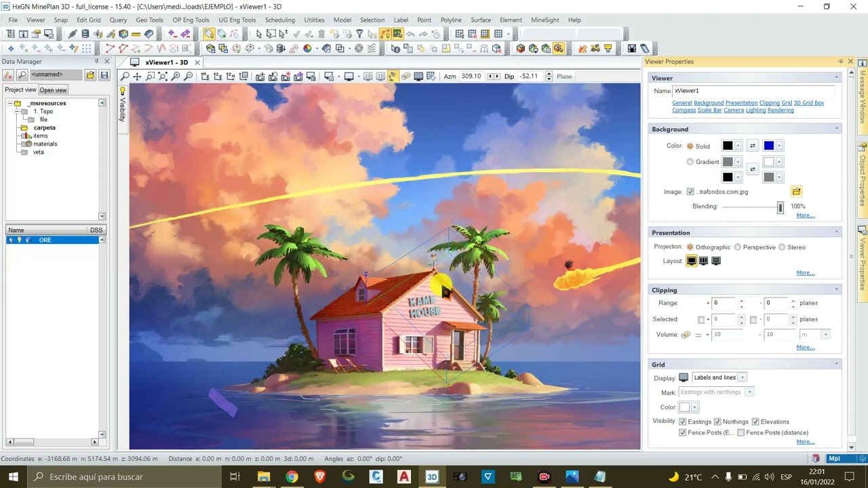The image size is (868, 488).
Task: Choose Perspective projection
Action: point(738,247)
